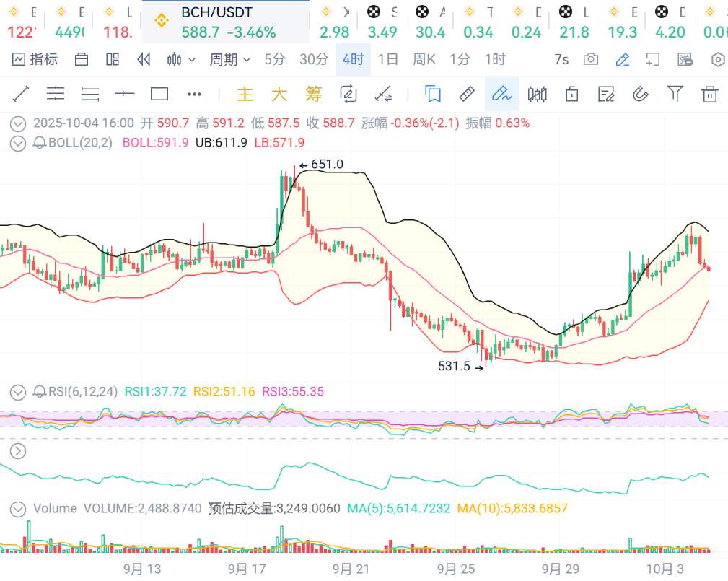This screenshot has height=581, width=728.
Task: Click the 9月 21 date axis label
Action: click(351, 569)
